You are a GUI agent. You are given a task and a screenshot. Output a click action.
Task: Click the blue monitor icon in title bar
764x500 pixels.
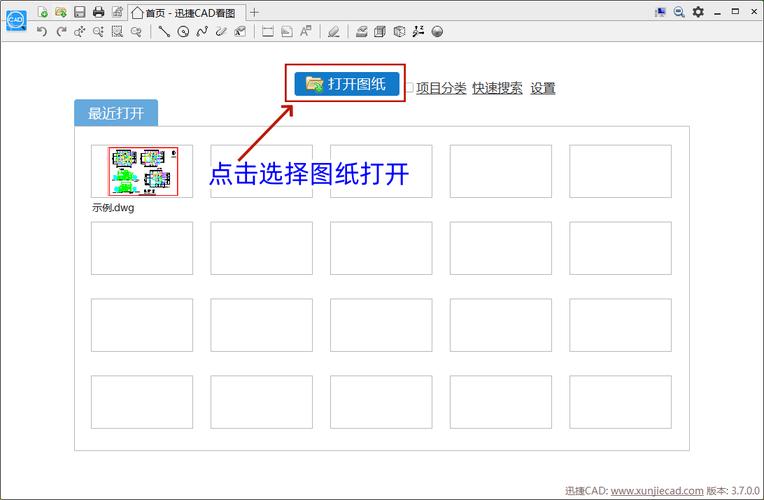pyautogui.click(x=660, y=12)
